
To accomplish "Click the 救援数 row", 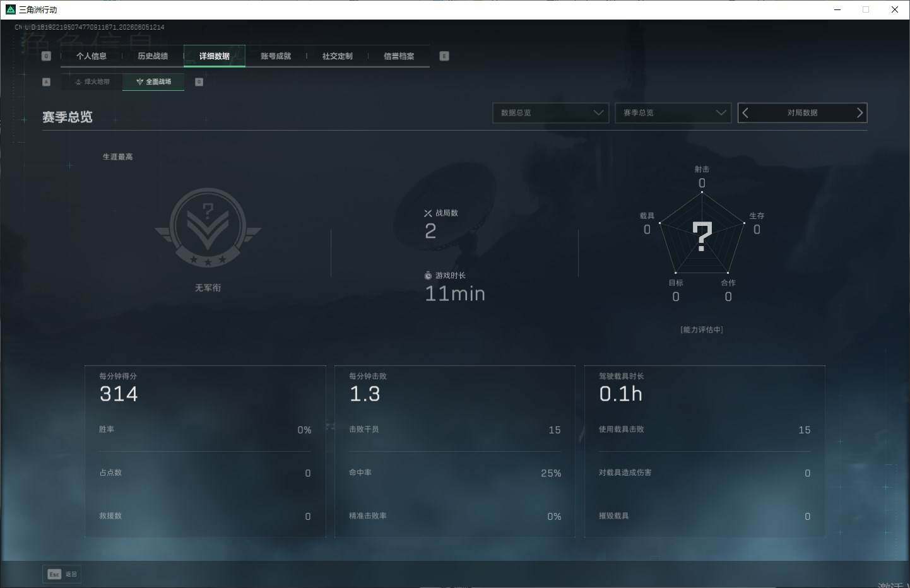I will coord(205,516).
